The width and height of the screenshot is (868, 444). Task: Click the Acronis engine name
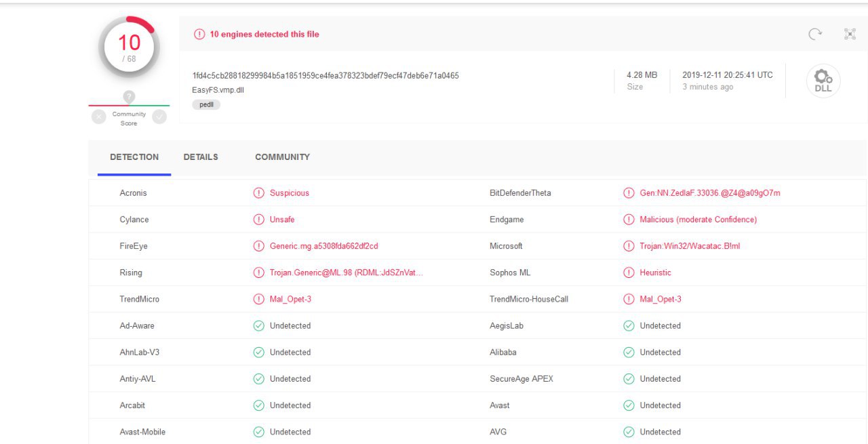tap(134, 193)
